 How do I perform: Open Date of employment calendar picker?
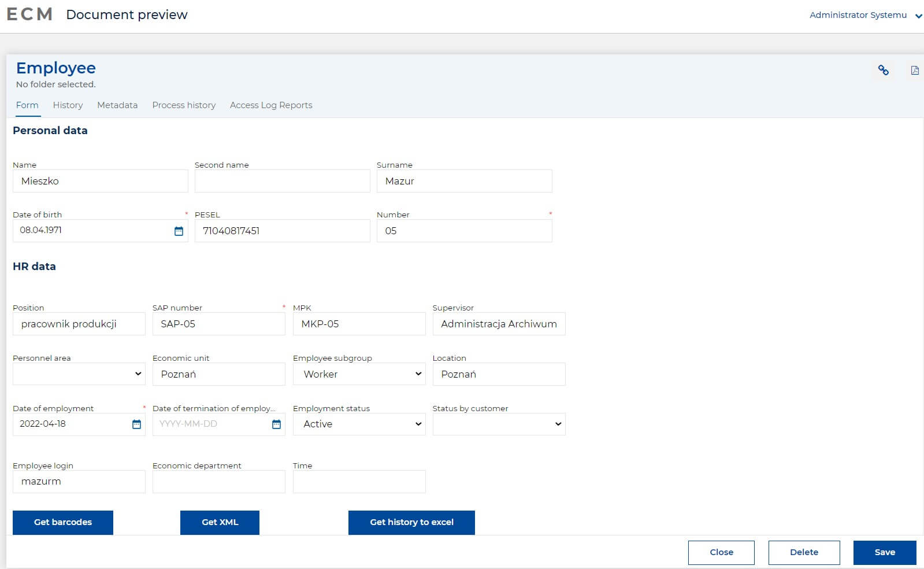coord(136,424)
